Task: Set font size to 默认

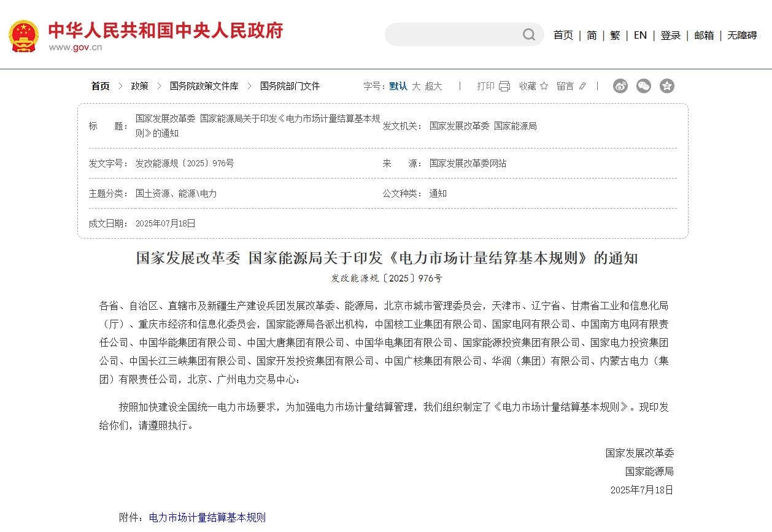Action: [398, 86]
